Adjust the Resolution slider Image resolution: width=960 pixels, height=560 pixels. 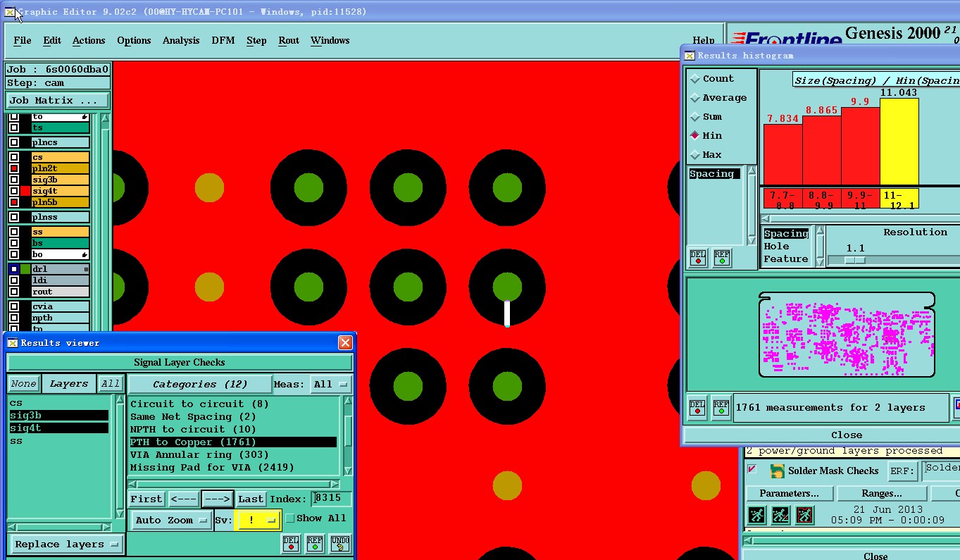(854, 260)
